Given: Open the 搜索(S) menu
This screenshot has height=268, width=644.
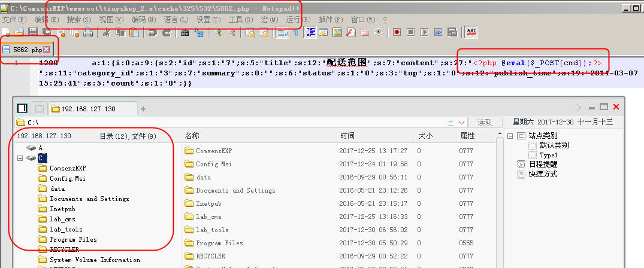Looking at the screenshot, I should coord(79,20).
